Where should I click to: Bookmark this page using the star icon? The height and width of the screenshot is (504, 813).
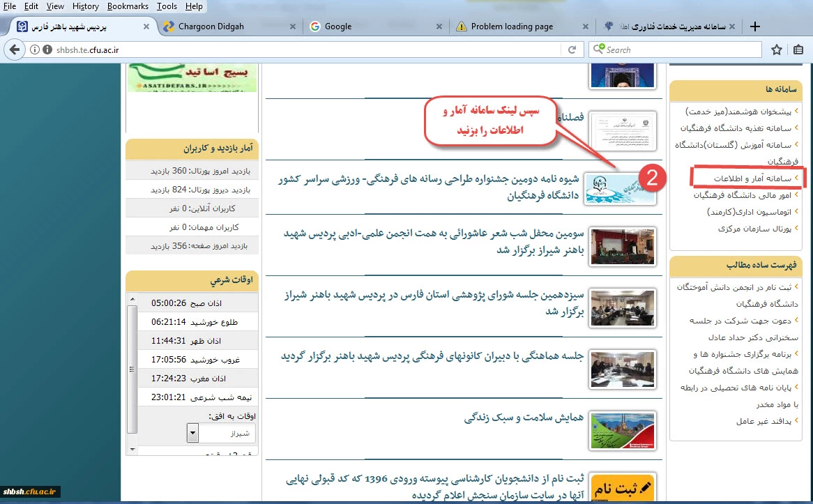point(776,49)
